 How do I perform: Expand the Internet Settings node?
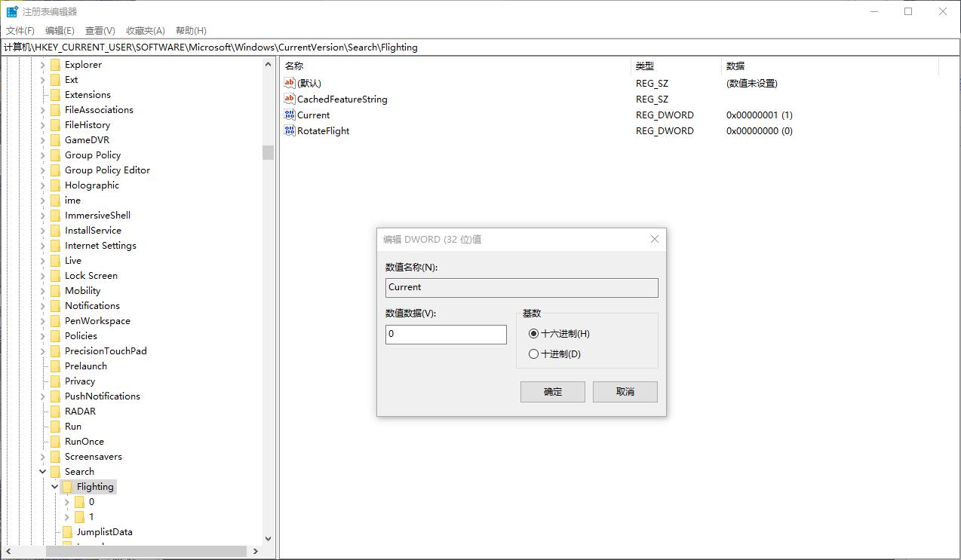pos(43,245)
